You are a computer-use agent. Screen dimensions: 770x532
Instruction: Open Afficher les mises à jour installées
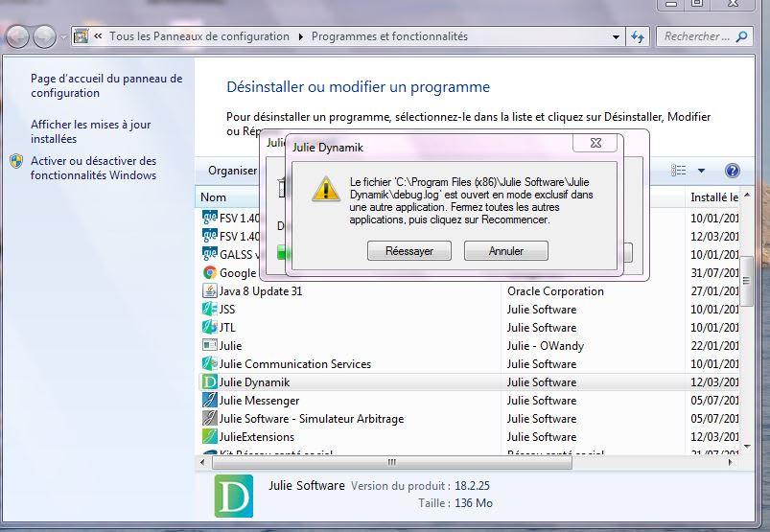pos(90,131)
